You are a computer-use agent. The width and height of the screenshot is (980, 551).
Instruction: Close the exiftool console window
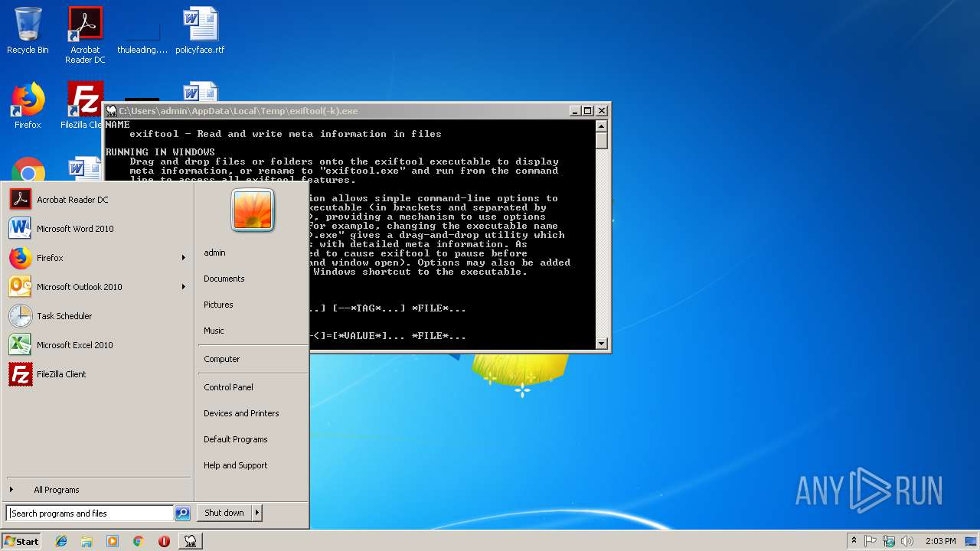tap(601, 111)
